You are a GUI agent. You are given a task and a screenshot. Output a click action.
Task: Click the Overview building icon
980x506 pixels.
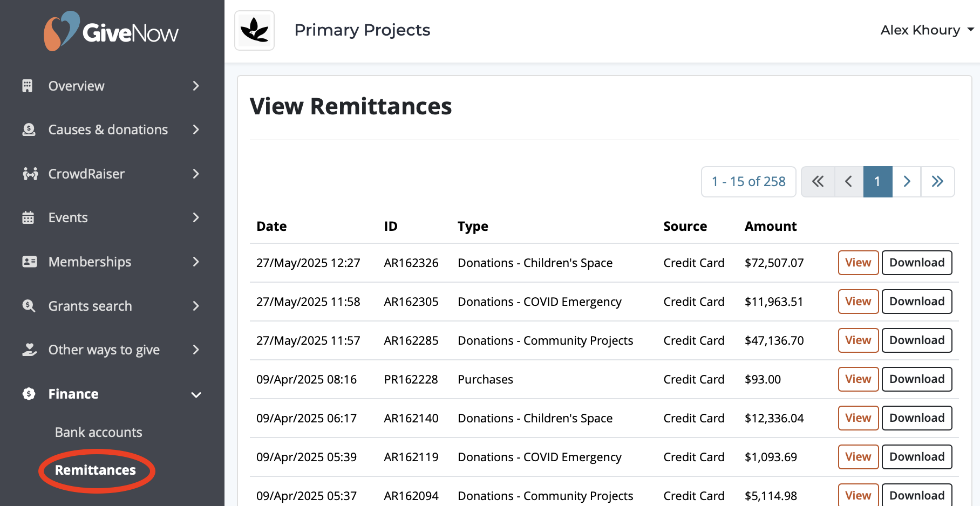tap(28, 86)
